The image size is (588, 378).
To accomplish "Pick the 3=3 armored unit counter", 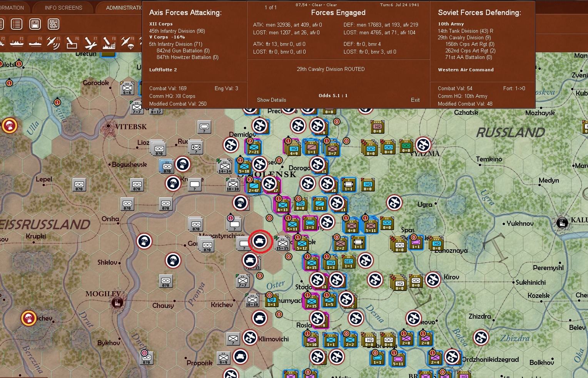I will [x=310, y=223].
